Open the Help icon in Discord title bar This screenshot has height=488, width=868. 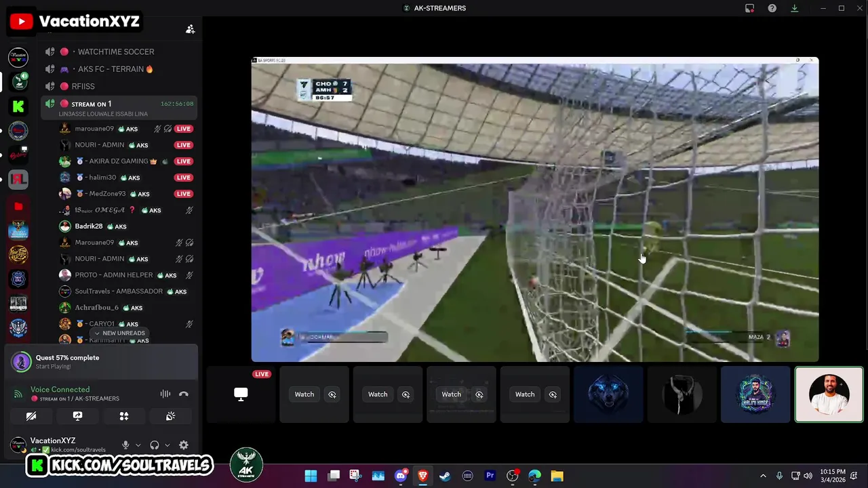pos(772,8)
